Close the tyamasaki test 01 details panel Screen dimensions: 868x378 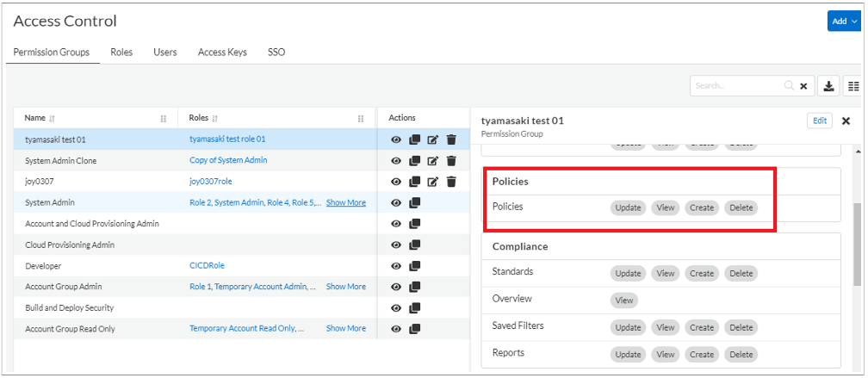tap(846, 121)
